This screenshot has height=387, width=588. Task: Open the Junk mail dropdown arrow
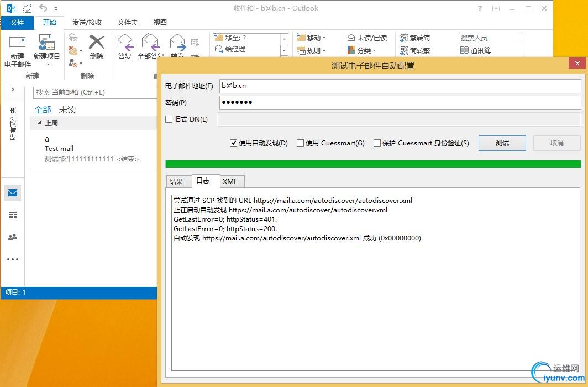pyautogui.click(x=81, y=64)
